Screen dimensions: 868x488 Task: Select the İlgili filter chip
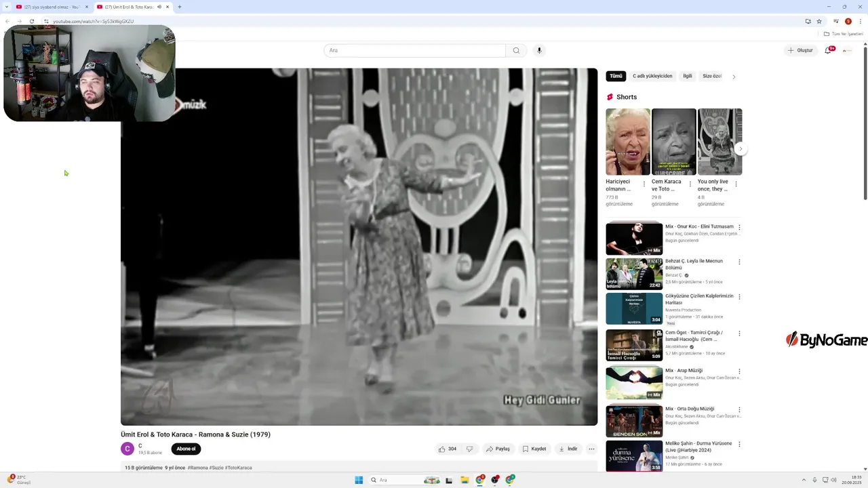(x=688, y=76)
